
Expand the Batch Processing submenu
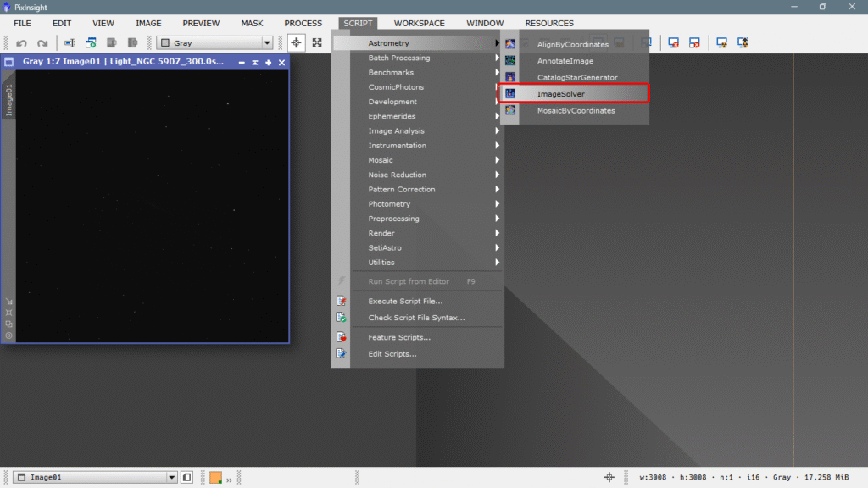(x=417, y=58)
